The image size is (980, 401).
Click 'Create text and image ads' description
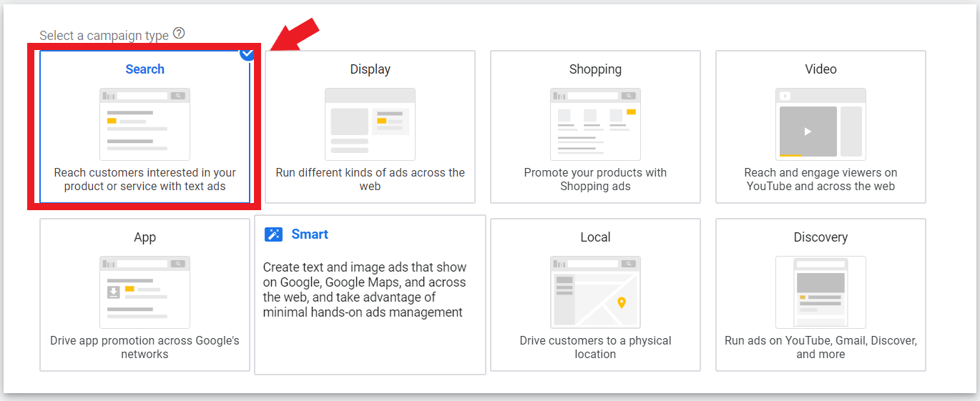tap(365, 289)
